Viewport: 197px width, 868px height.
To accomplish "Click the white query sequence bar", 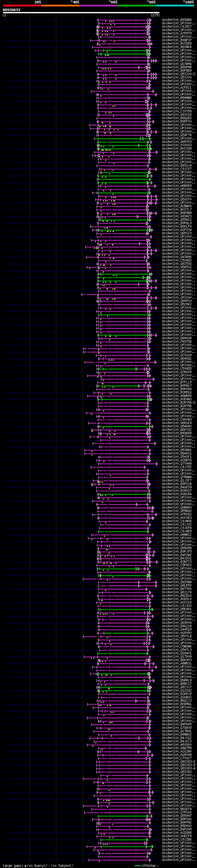I will tap(81, 12).
